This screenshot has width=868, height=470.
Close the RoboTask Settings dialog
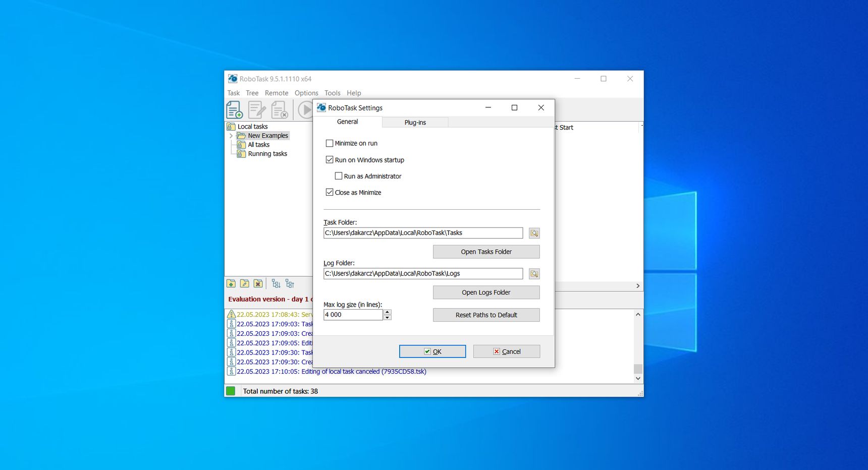(x=541, y=107)
